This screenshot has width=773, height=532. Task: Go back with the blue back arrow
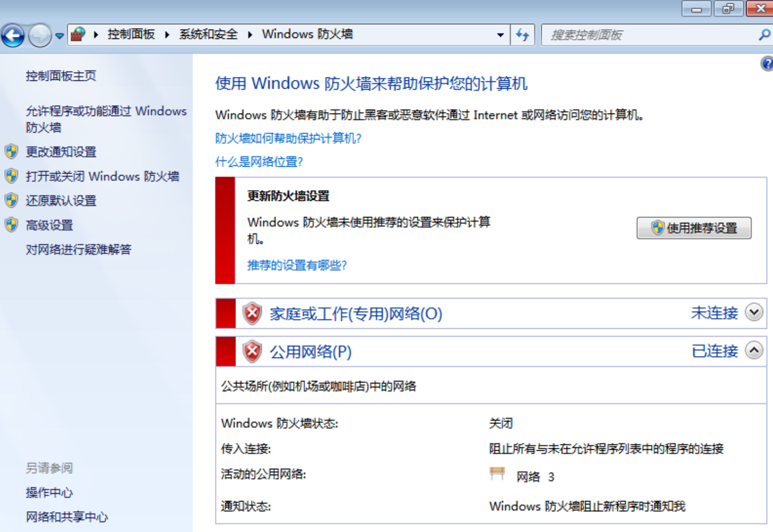click(x=12, y=35)
